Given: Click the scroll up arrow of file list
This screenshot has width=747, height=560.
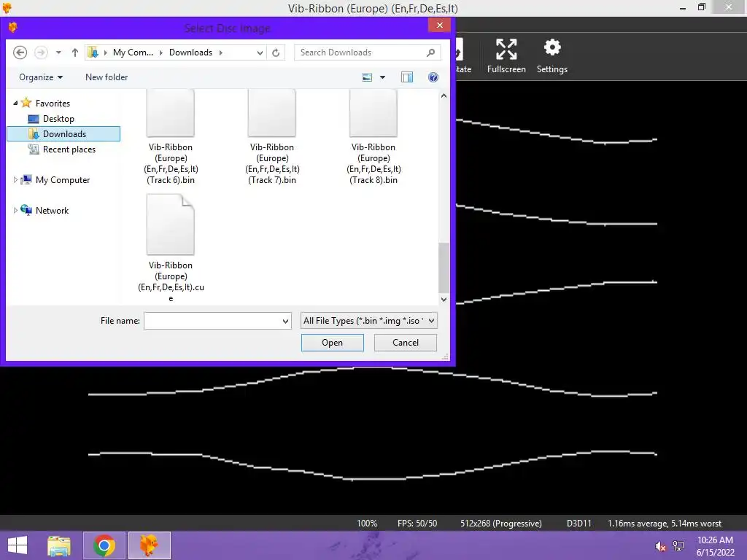Looking at the screenshot, I should 444,96.
